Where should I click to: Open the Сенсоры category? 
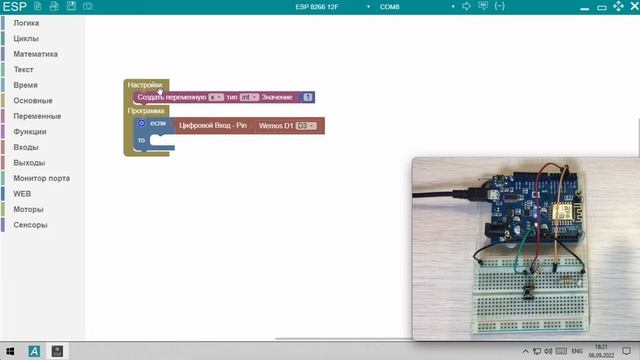coord(30,224)
